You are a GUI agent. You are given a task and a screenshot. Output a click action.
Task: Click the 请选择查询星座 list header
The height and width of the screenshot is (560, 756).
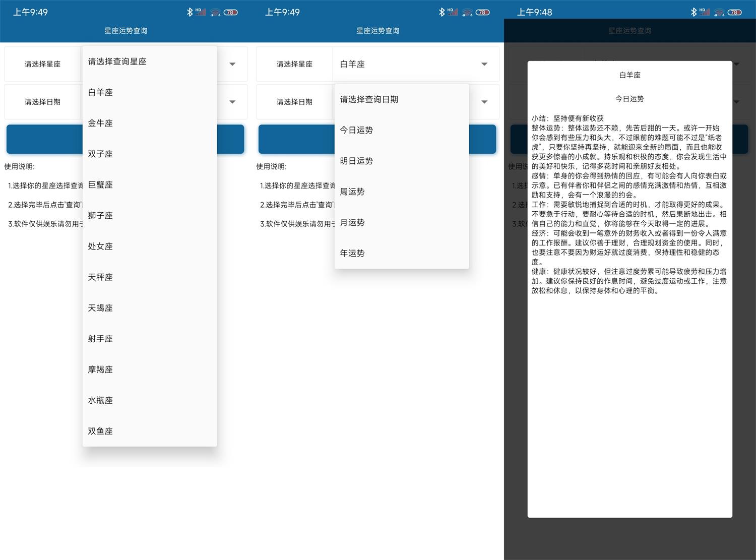point(117,61)
